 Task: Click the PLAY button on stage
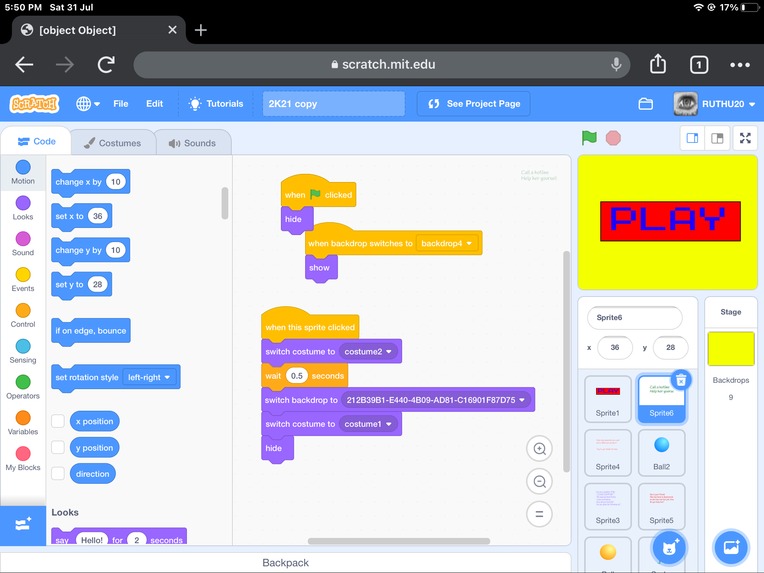tap(670, 221)
